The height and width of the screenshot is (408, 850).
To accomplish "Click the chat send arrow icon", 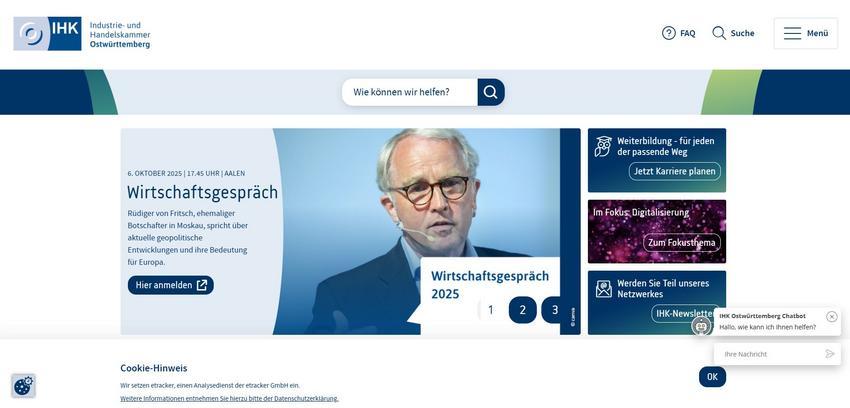I will (x=829, y=354).
